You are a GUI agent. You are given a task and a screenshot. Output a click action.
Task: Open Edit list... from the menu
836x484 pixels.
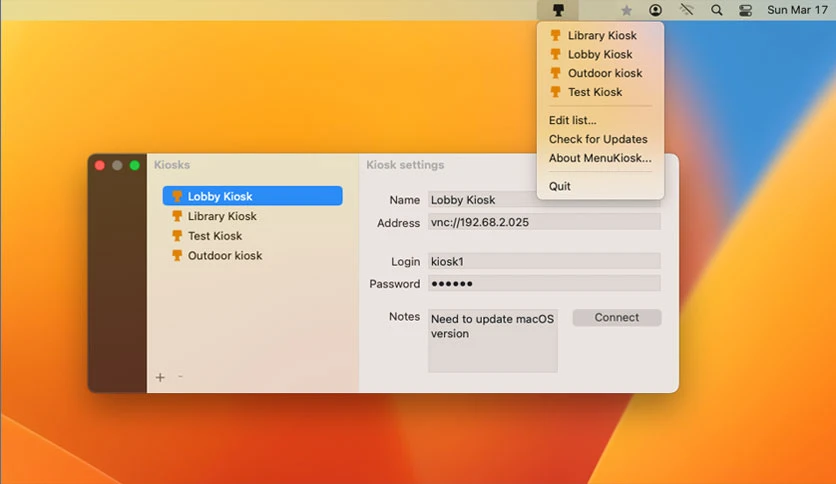tap(600, 120)
